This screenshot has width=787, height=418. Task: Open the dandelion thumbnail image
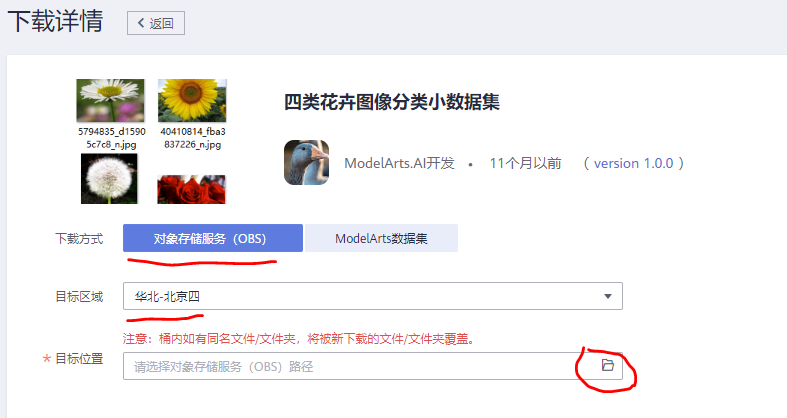[109, 179]
